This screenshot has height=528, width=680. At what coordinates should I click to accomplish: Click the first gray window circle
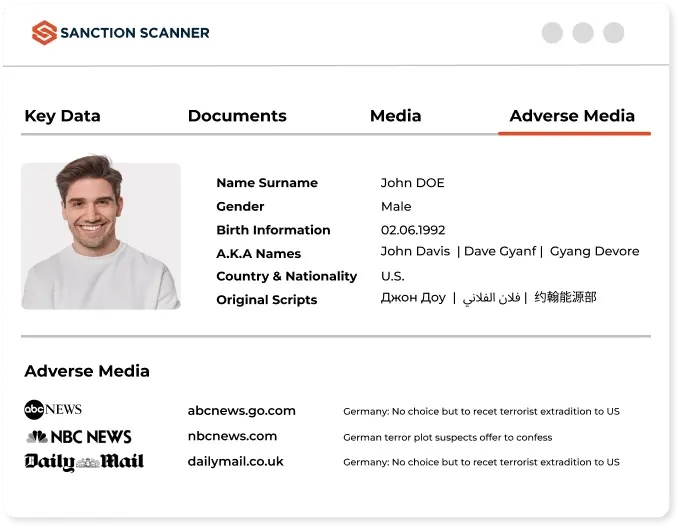(552, 33)
